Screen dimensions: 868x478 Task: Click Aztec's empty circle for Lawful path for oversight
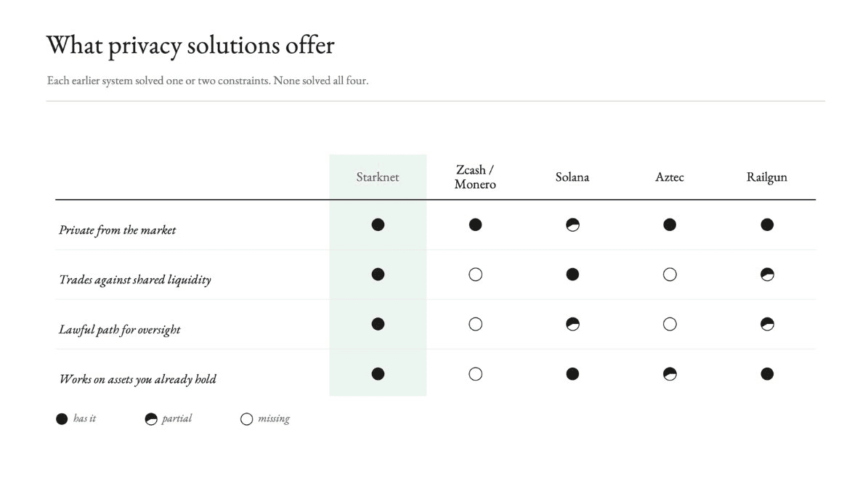point(669,324)
